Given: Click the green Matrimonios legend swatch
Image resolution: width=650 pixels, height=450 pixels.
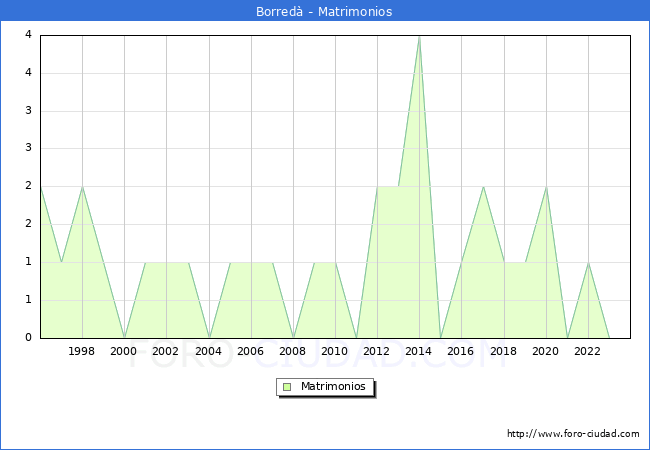Looking at the screenshot, I should [x=287, y=386].
